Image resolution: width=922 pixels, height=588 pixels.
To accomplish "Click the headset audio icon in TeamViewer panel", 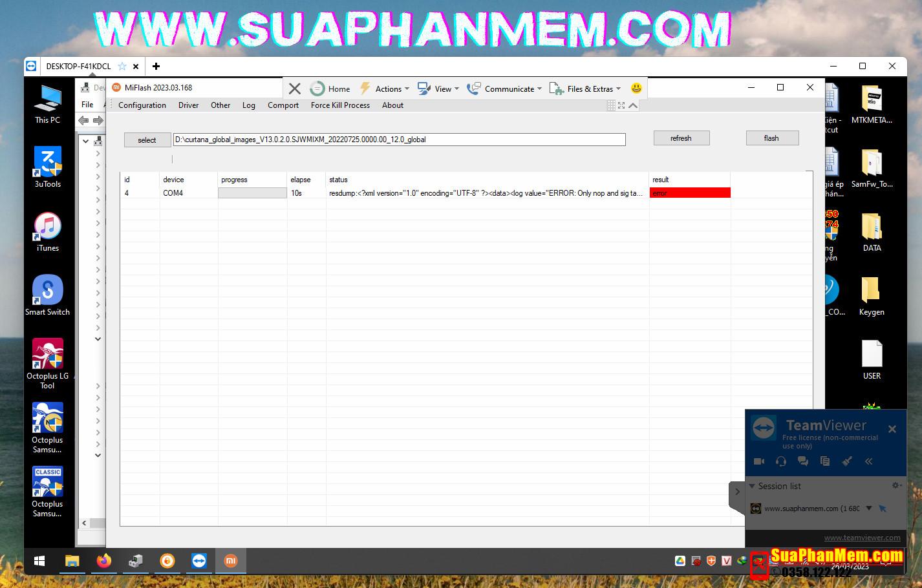I will pos(781,461).
